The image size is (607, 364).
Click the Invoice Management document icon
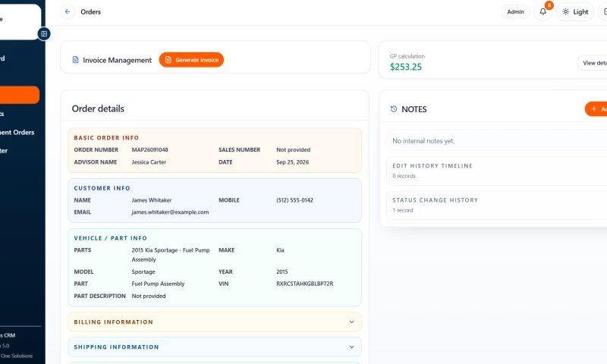click(75, 60)
